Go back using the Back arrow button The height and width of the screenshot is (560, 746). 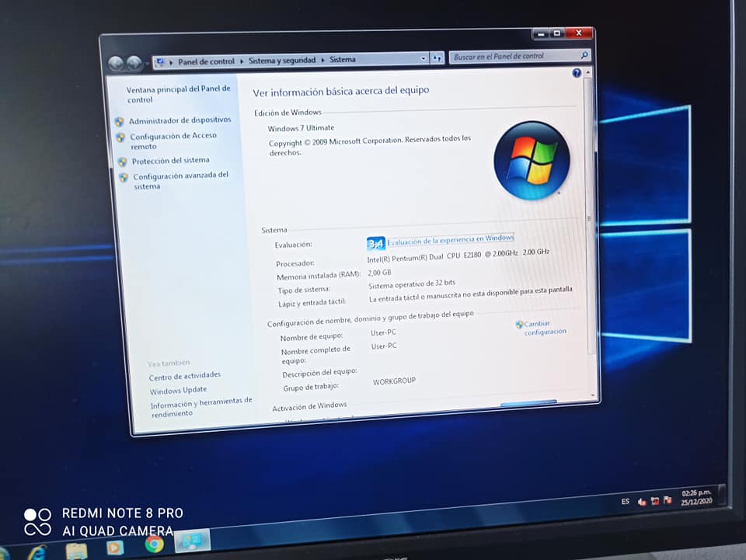(x=116, y=63)
